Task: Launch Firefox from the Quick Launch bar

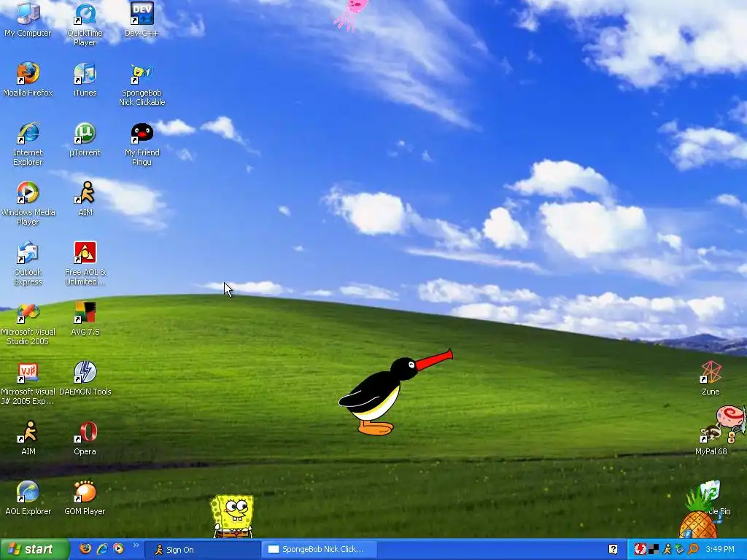Action: (85, 549)
